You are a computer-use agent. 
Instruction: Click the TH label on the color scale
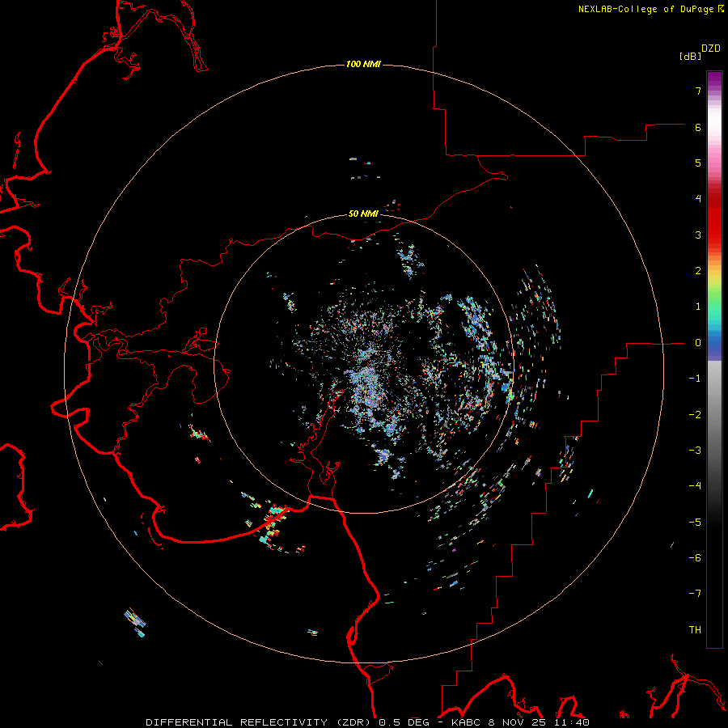(x=695, y=630)
